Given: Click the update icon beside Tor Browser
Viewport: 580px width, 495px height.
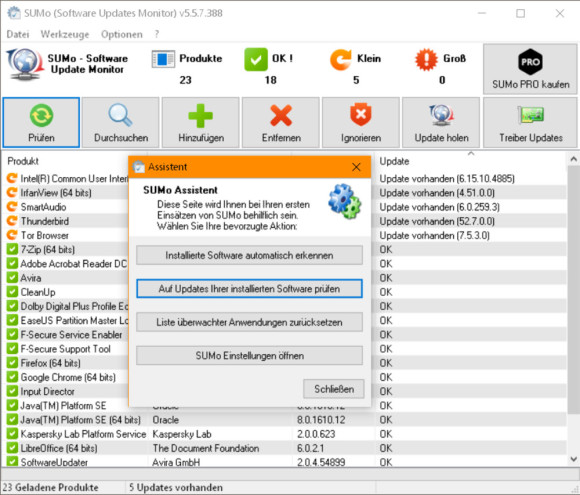Looking at the screenshot, I should coord(12,235).
